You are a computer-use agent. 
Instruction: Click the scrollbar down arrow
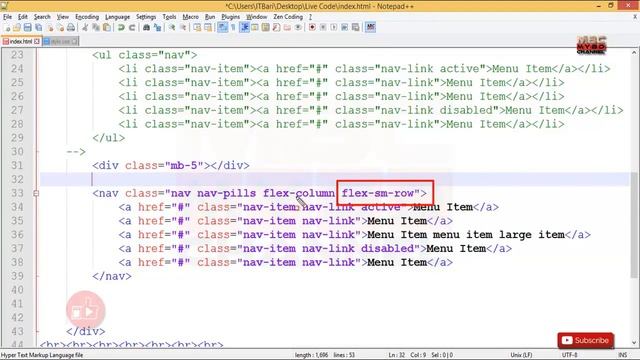click(x=633, y=343)
